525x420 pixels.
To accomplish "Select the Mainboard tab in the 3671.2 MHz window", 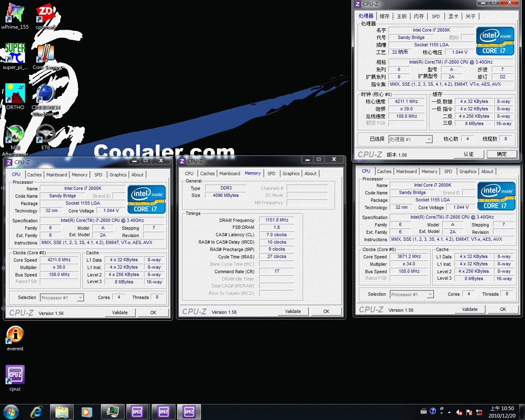I will [x=406, y=171].
